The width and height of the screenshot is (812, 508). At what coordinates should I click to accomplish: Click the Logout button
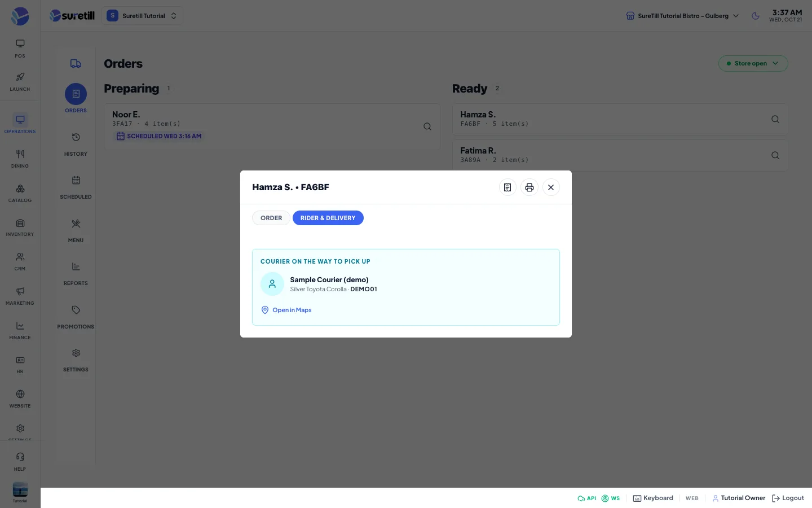(x=788, y=498)
